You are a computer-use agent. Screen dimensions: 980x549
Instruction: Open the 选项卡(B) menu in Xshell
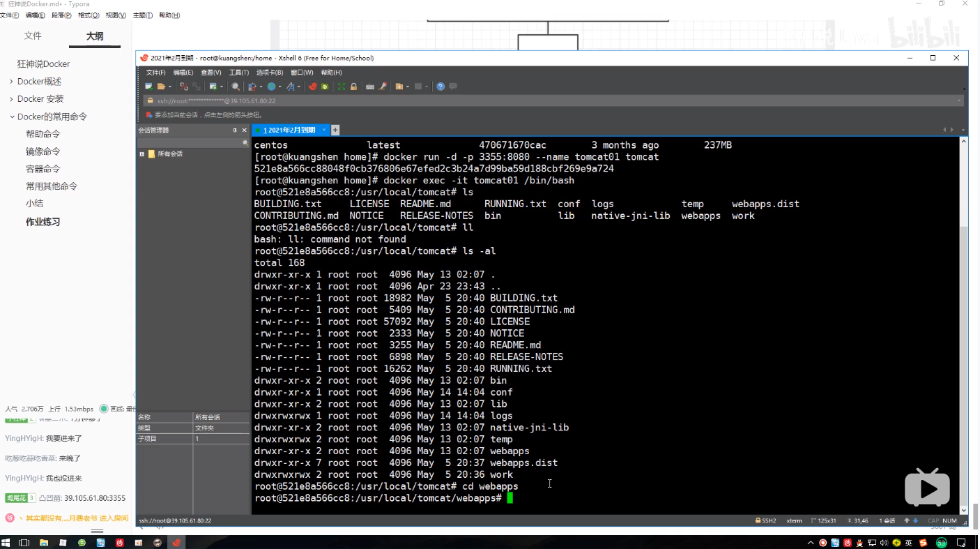pos(270,73)
